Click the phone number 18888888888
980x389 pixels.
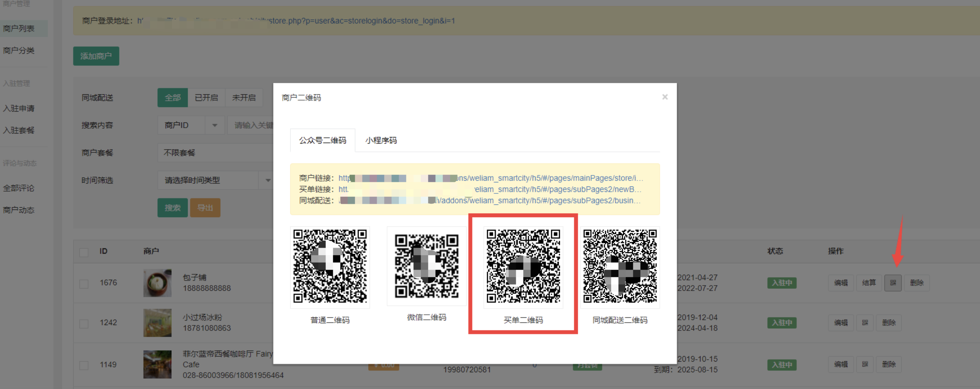click(207, 288)
